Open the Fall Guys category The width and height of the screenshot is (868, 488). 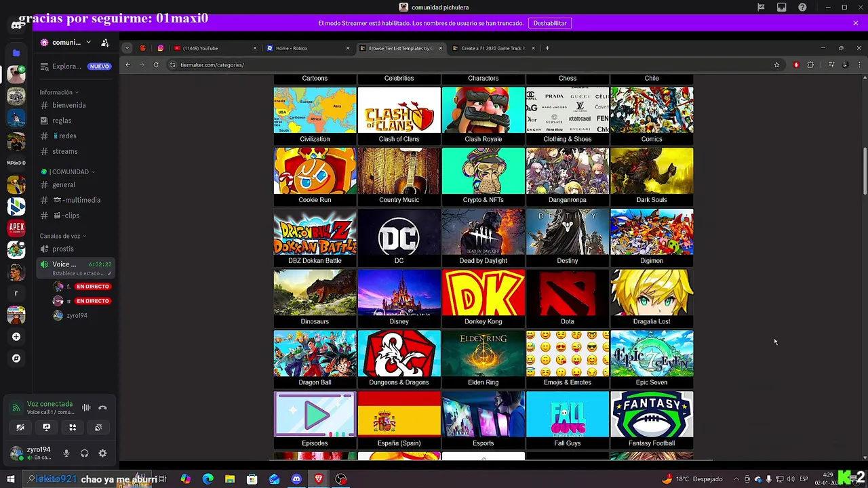pos(567,420)
